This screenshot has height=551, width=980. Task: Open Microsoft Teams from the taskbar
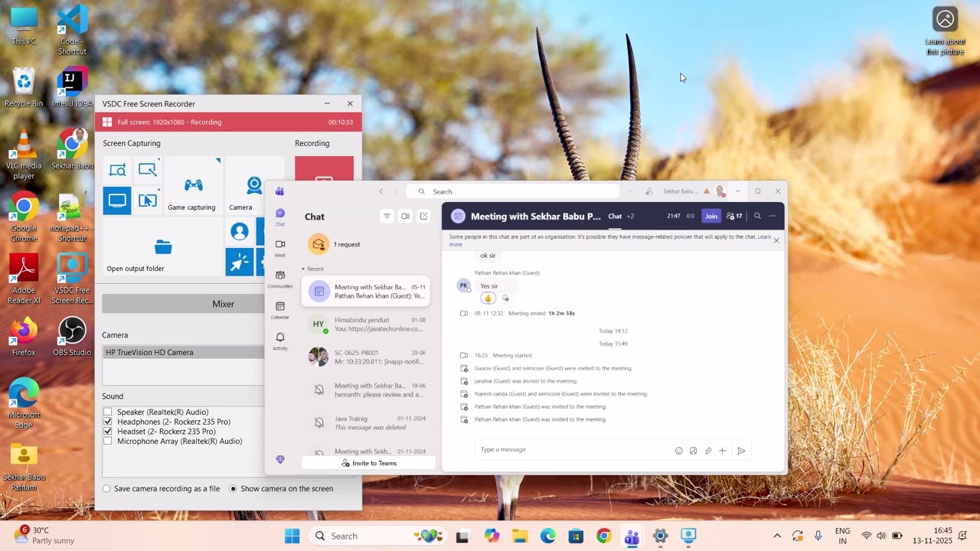click(x=632, y=536)
